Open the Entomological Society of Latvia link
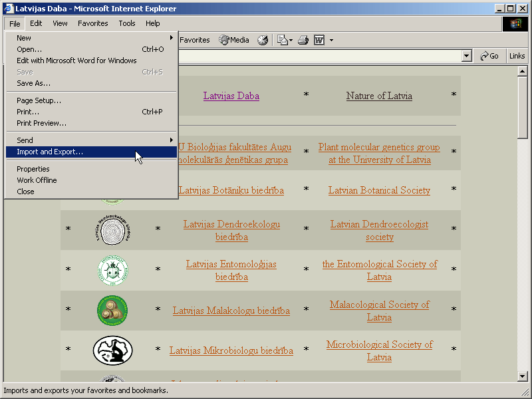This screenshot has height=399, width=532. coord(379,271)
